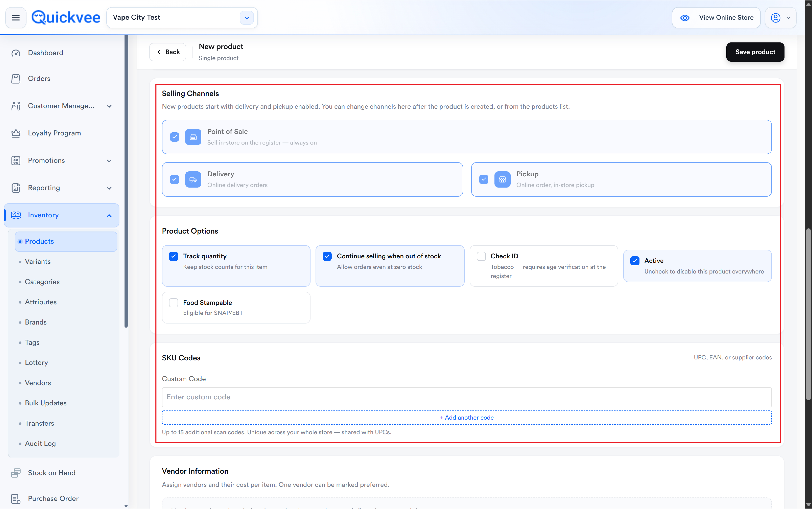The width and height of the screenshot is (812, 509).
Task: Open the Purchase Order page
Action: pyautogui.click(x=53, y=499)
